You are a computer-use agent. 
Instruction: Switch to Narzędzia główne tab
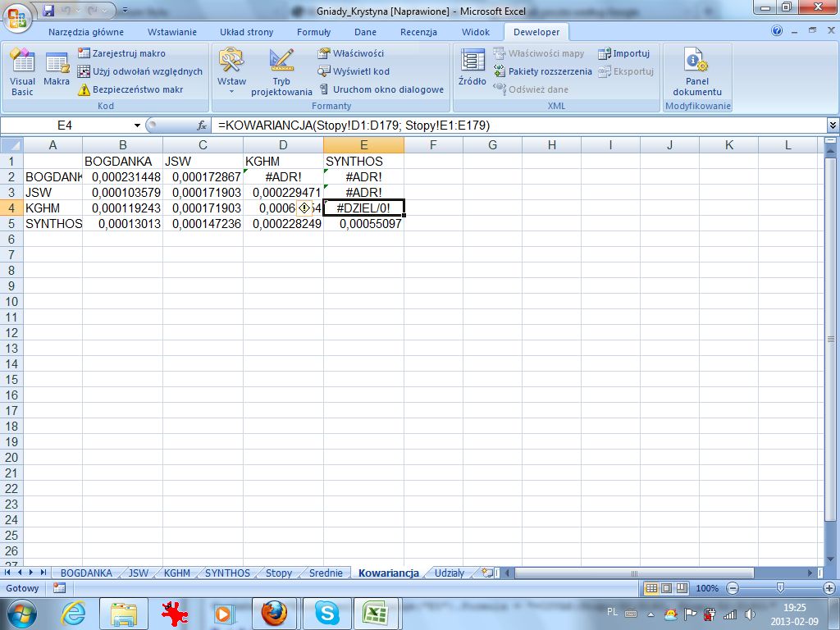(x=85, y=32)
